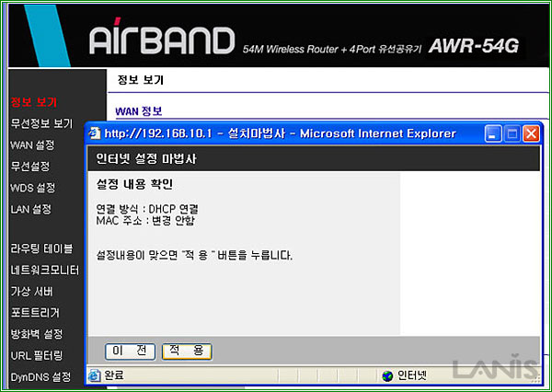Select 포트트리거 in the sidebar
The height and width of the screenshot is (392, 552).
click(x=35, y=312)
